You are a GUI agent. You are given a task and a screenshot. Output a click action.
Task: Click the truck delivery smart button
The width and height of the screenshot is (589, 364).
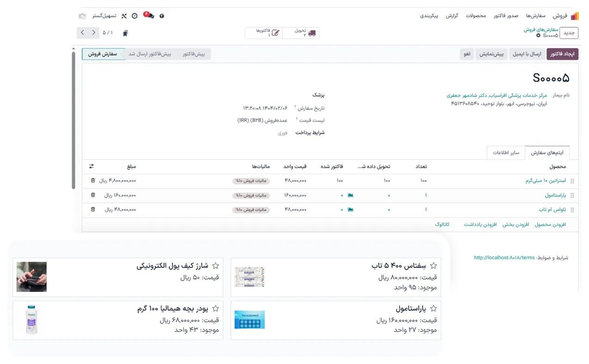point(301,33)
